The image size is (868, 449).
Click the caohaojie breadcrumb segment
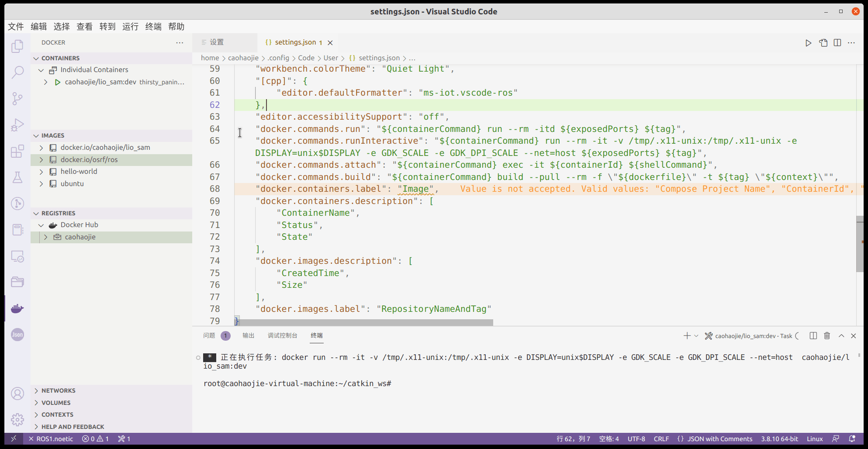243,58
